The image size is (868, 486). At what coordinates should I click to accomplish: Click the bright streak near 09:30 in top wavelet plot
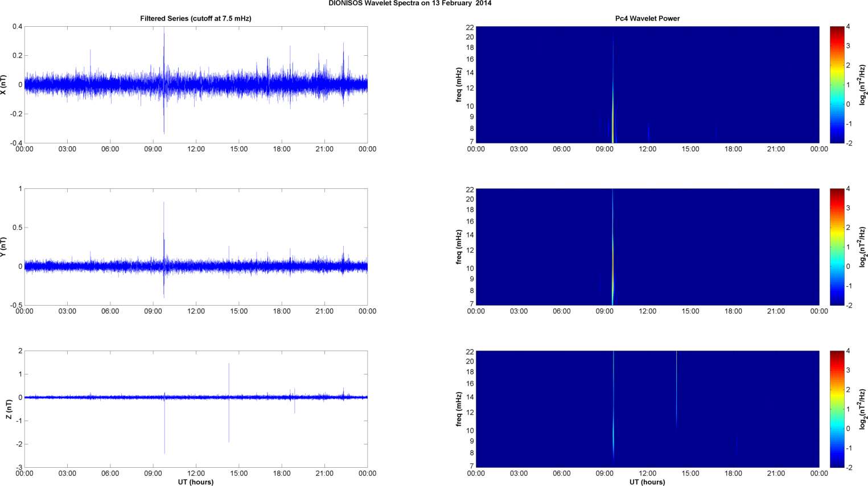(x=613, y=114)
